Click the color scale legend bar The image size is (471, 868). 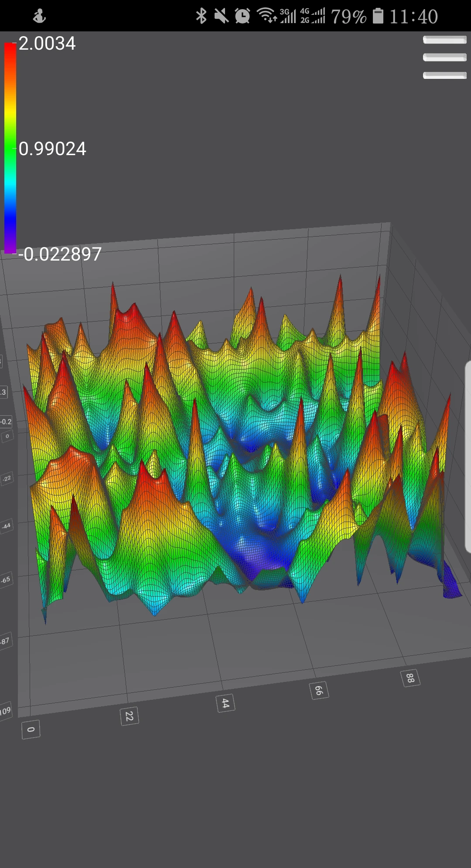point(10,148)
